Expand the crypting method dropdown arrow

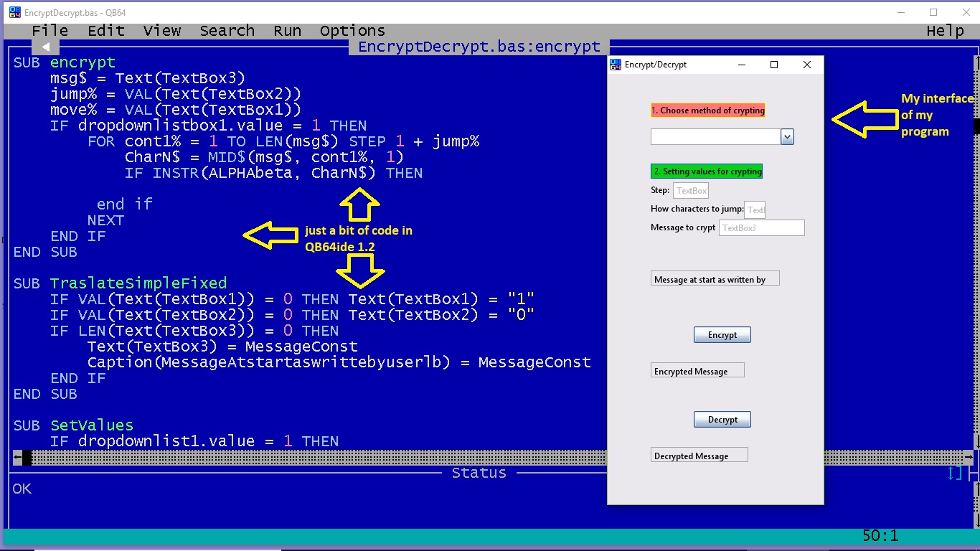[787, 136]
